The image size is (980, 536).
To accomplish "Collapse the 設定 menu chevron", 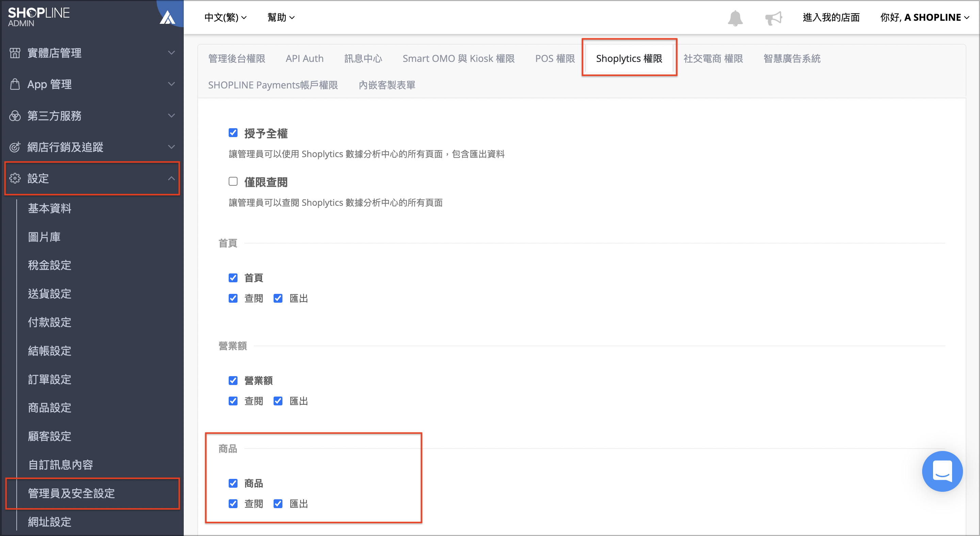I will (x=171, y=178).
